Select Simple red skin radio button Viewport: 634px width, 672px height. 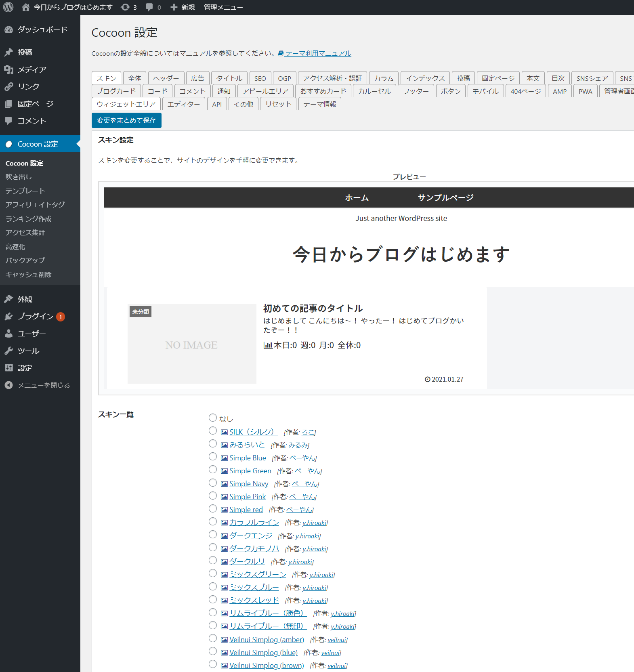(213, 508)
